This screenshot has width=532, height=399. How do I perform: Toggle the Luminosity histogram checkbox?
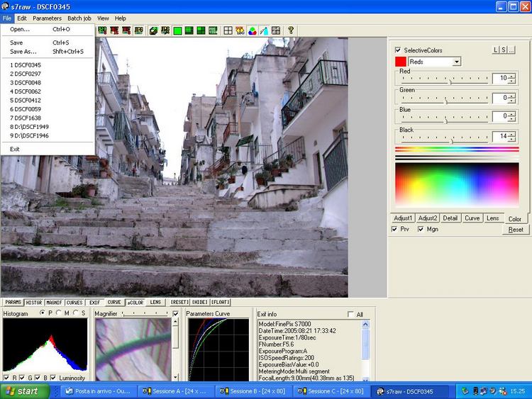[53, 378]
